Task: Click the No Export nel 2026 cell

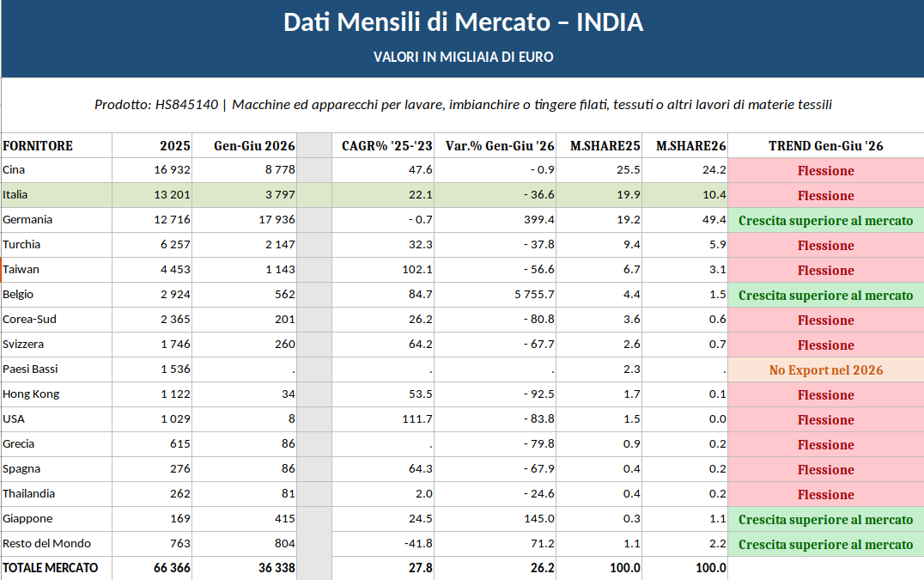Action: [825, 369]
